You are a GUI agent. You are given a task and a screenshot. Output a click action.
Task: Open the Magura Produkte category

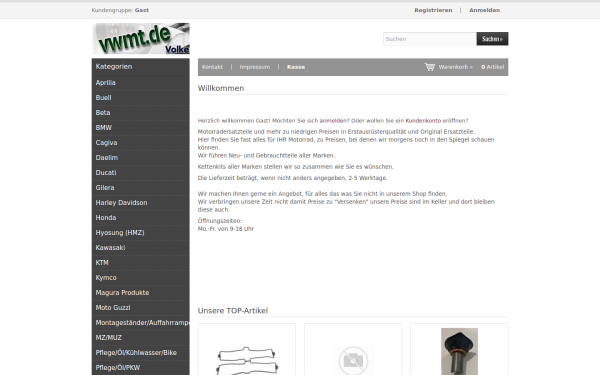140,292
